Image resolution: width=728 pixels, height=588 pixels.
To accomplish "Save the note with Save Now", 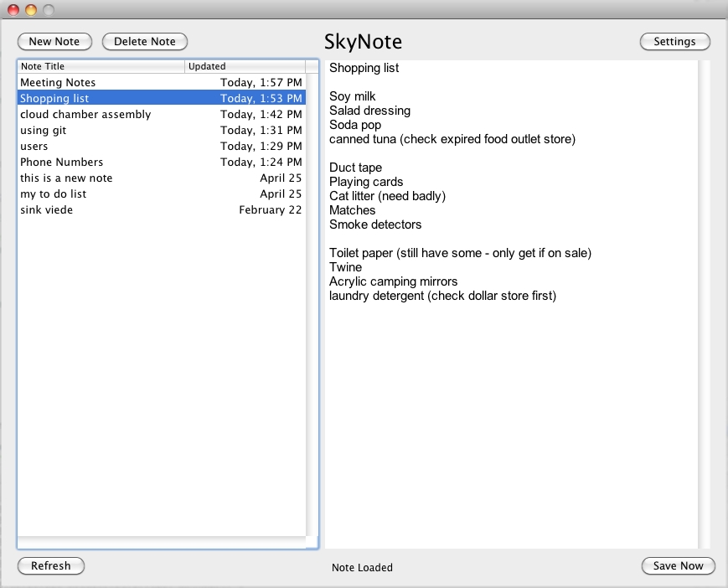I will 679,565.
